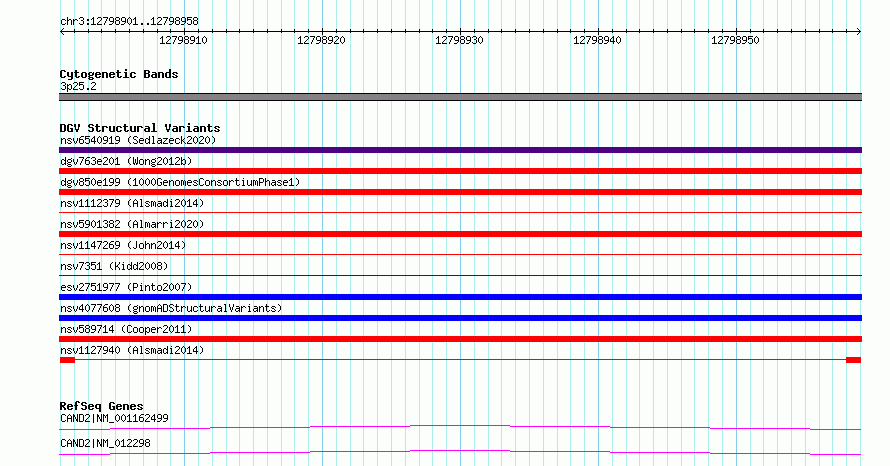890x466 pixels.
Task: Click the esv2751977 (Pinto2007) variant label
Action: [x=126, y=287]
